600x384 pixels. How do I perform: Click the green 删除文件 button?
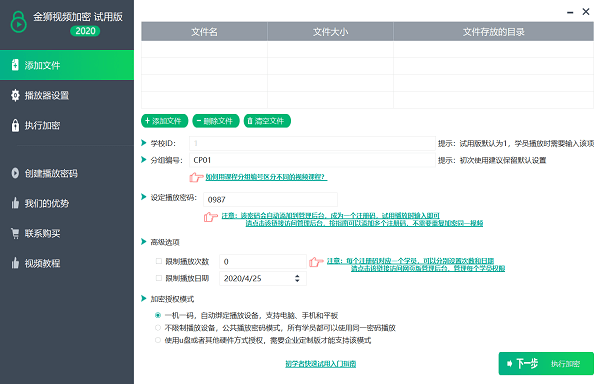tap(216, 121)
